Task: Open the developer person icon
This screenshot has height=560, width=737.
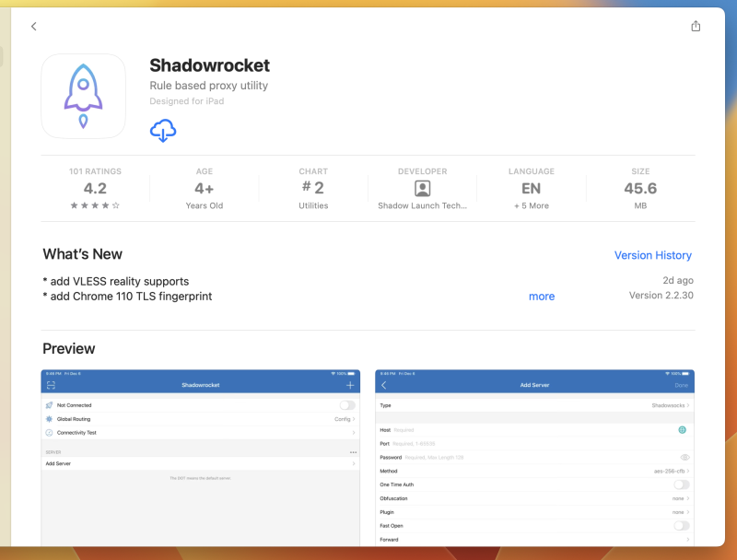Action: 422,189
